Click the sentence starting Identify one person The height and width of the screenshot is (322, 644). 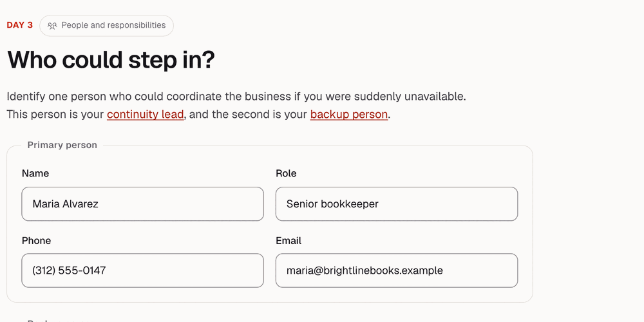pyautogui.click(x=236, y=97)
